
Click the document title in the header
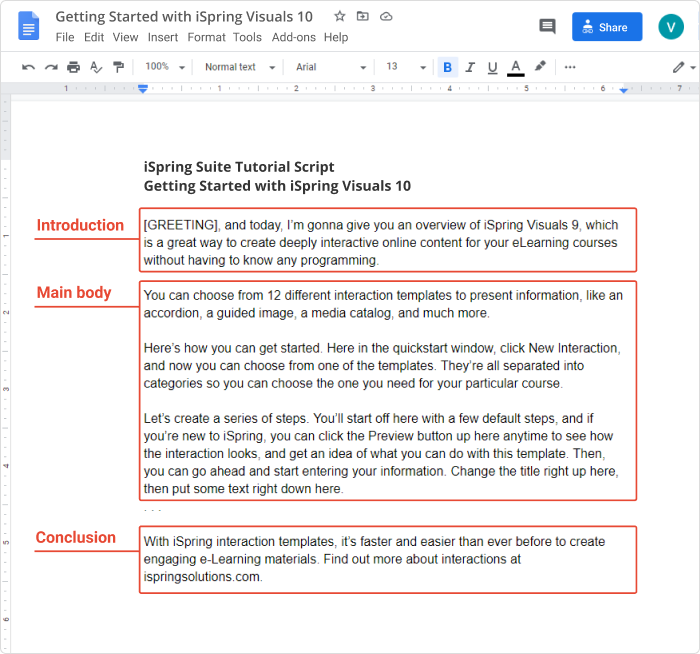pos(184,17)
